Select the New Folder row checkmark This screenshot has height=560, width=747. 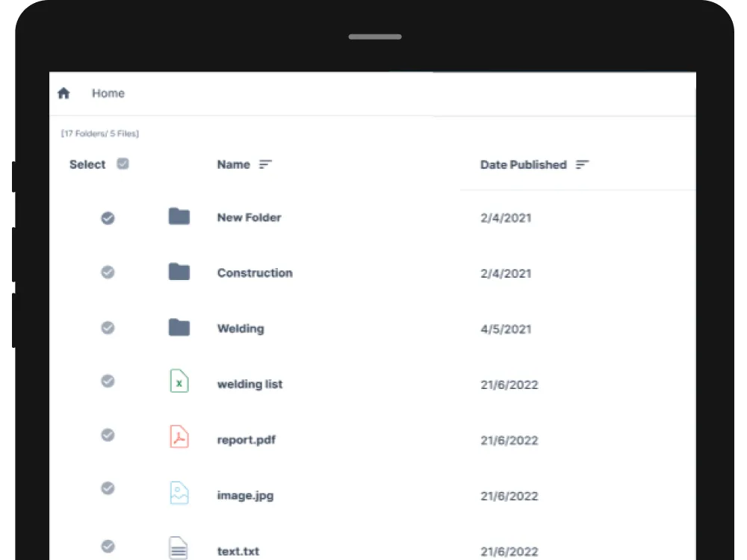tap(108, 218)
